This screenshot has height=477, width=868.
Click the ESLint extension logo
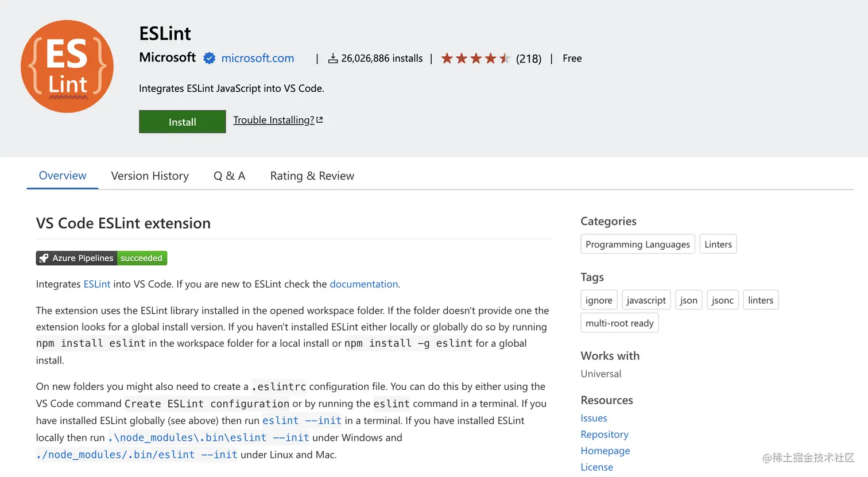pos(67,67)
